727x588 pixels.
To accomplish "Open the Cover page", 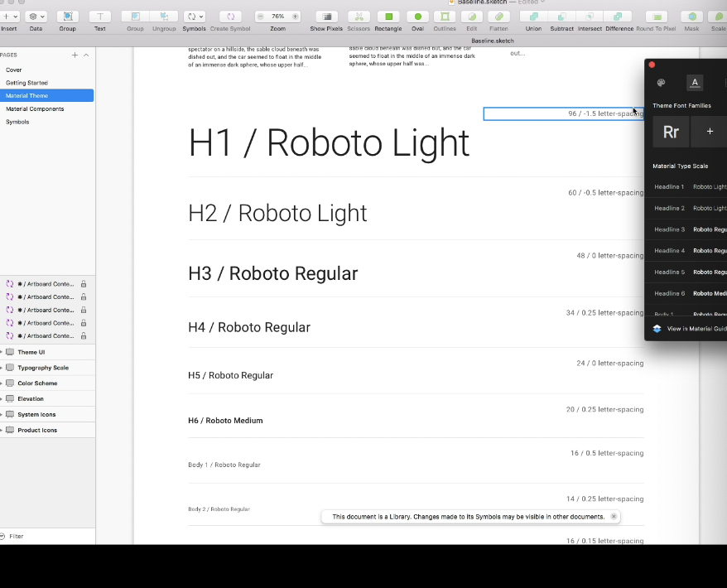I will [47, 70].
